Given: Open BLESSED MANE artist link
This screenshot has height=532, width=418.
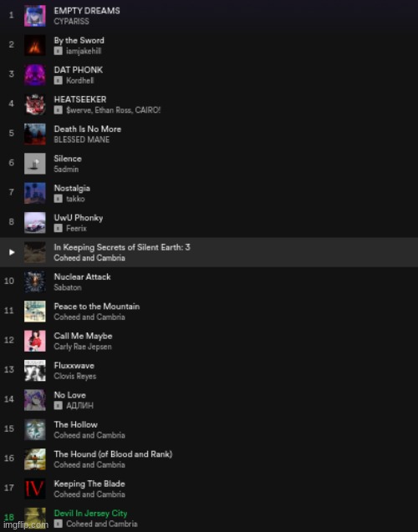Looking at the screenshot, I should pyautogui.click(x=81, y=139).
